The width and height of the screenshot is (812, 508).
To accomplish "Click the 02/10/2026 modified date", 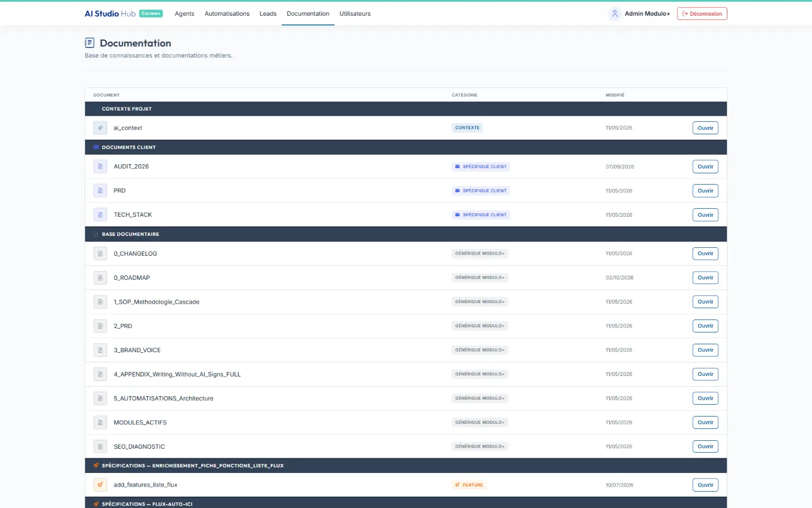I will pyautogui.click(x=620, y=278).
